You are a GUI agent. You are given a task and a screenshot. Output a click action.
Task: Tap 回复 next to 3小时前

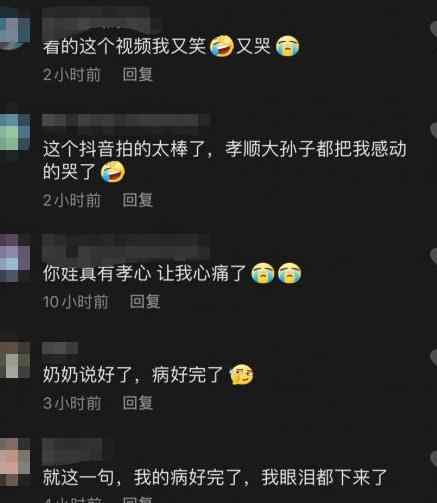click(137, 403)
